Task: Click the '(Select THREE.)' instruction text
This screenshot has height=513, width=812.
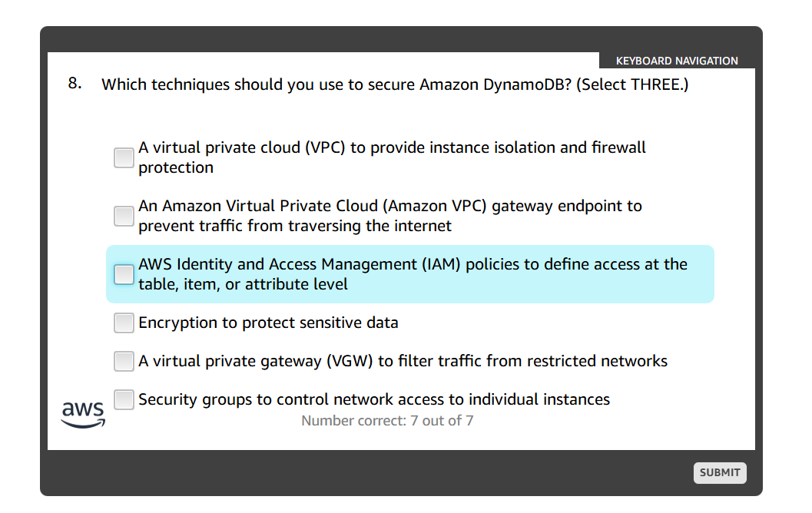Action: (632, 84)
